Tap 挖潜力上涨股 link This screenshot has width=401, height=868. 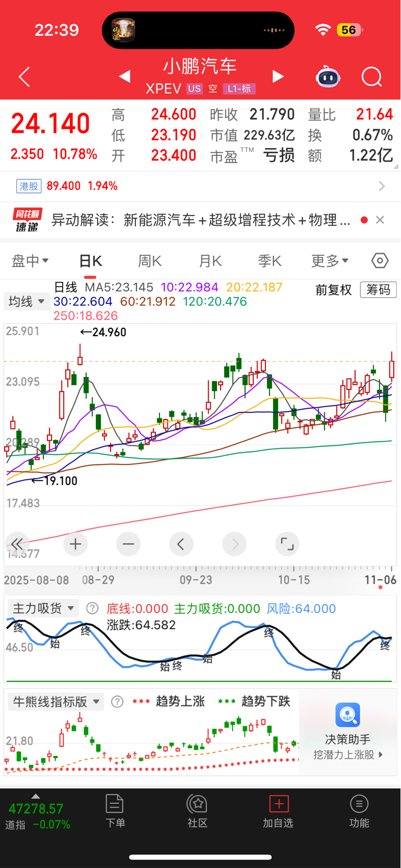[x=348, y=754]
